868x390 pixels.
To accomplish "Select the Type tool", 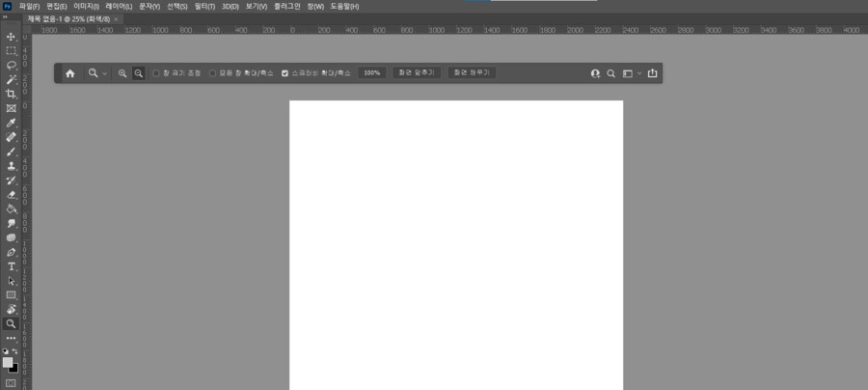I will pyautogui.click(x=11, y=266).
